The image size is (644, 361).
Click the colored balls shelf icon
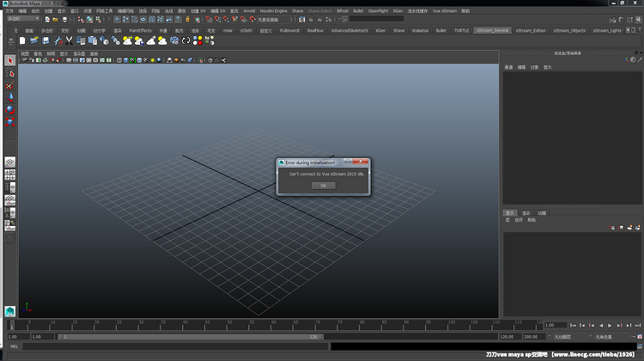(x=197, y=40)
